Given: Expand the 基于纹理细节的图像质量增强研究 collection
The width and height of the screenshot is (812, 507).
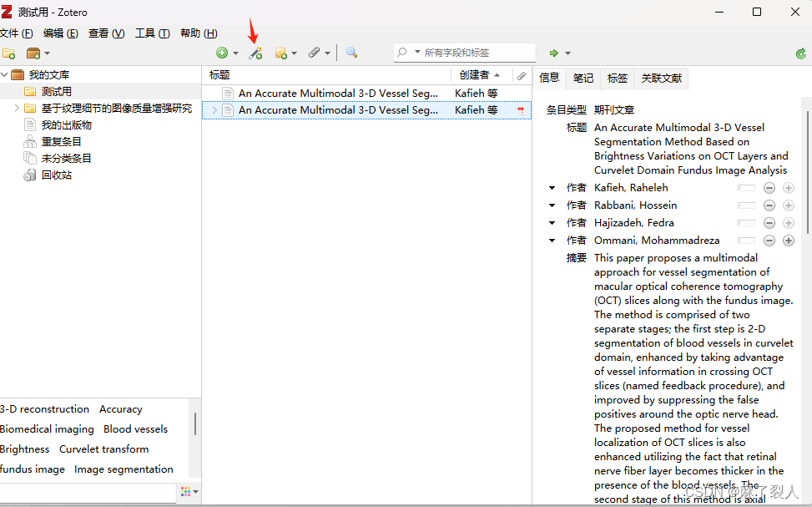Looking at the screenshot, I should [16, 109].
